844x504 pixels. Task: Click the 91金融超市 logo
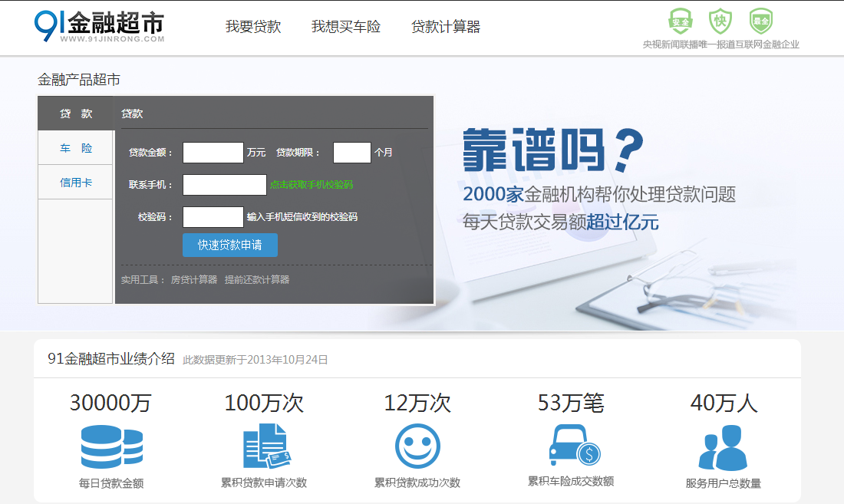(x=100, y=26)
